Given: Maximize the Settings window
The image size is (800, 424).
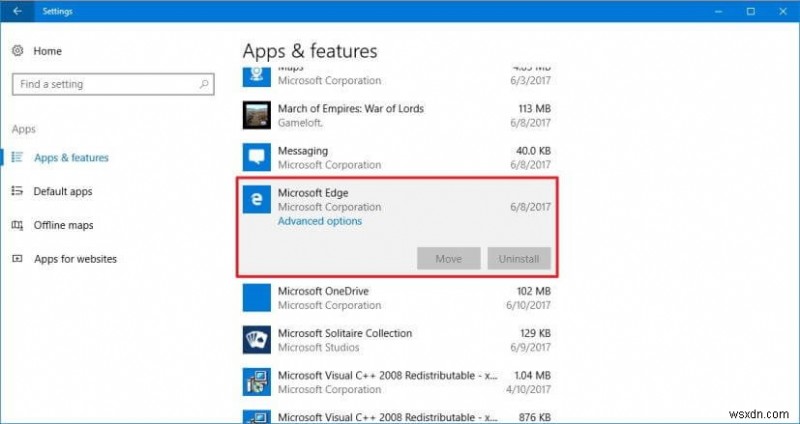Looking at the screenshot, I should (751, 11).
